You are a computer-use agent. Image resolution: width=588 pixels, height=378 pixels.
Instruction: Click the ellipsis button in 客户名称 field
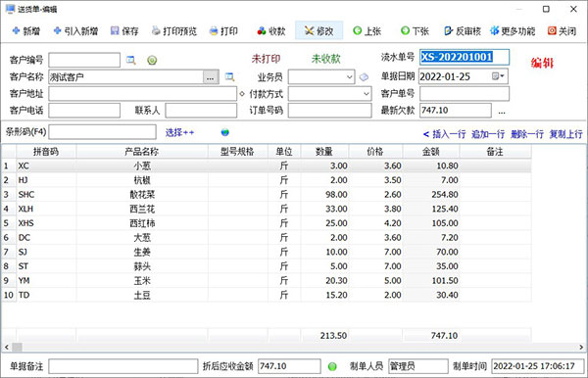211,77
